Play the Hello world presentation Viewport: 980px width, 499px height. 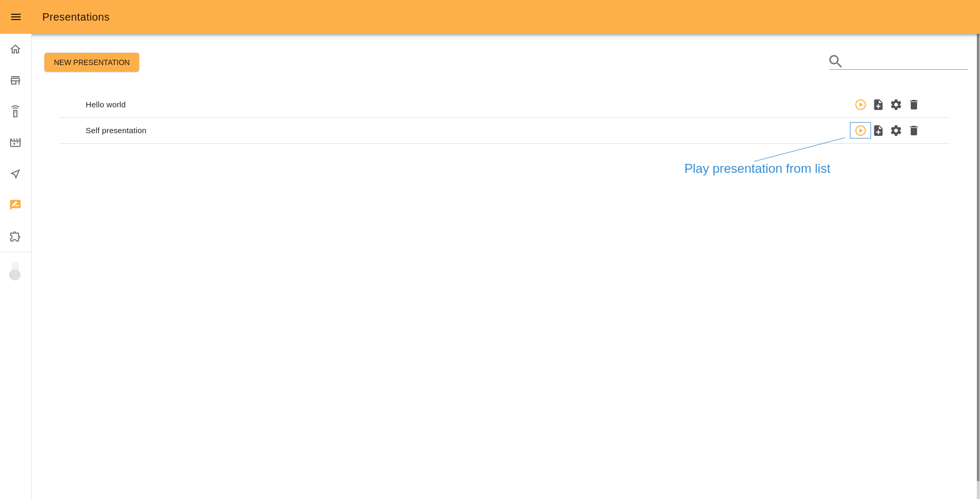pyautogui.click(x=860, y=105)
